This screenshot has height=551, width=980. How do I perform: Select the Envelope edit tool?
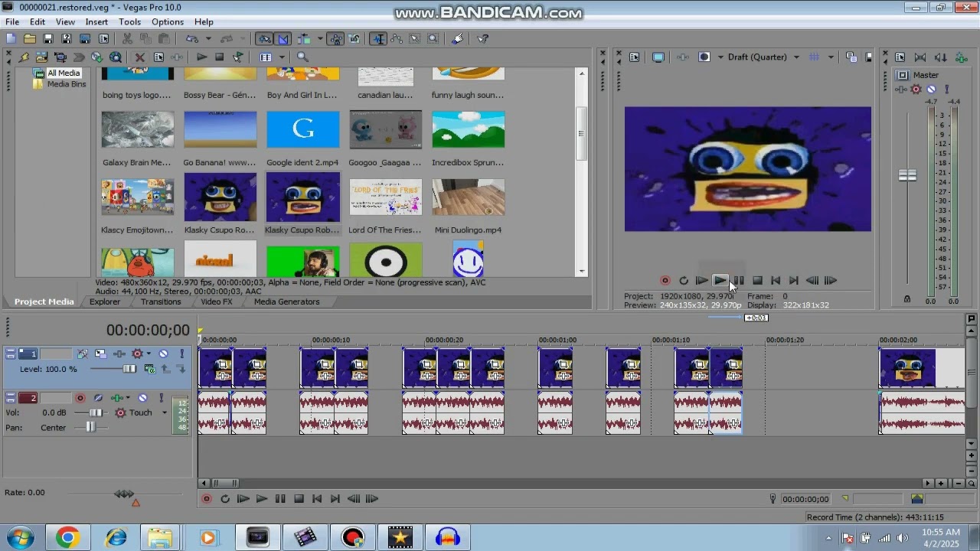(x=397, y=38)
